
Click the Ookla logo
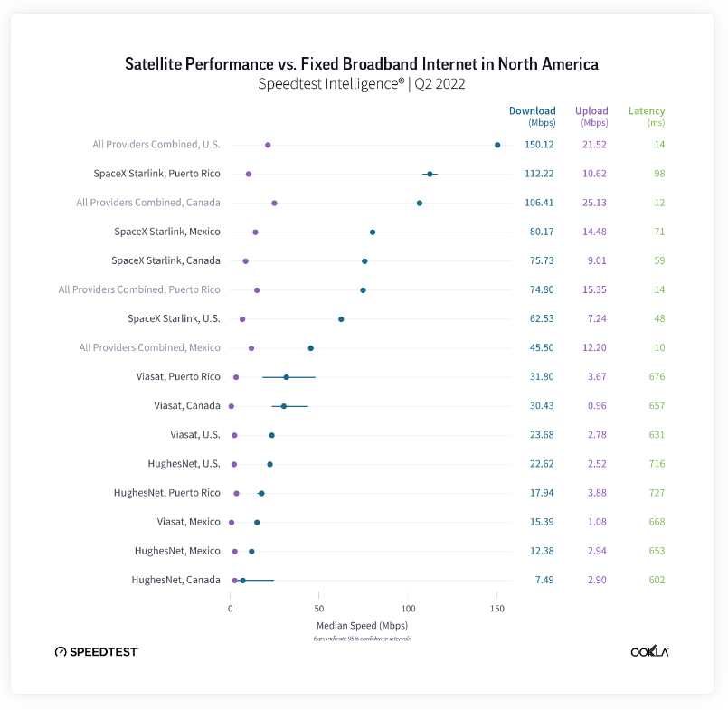click(x=649, y=651)
